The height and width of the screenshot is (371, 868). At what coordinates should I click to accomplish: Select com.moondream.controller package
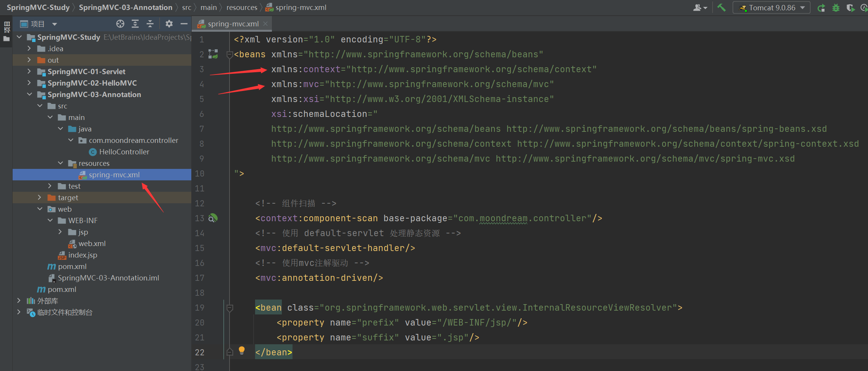[133, 140]
